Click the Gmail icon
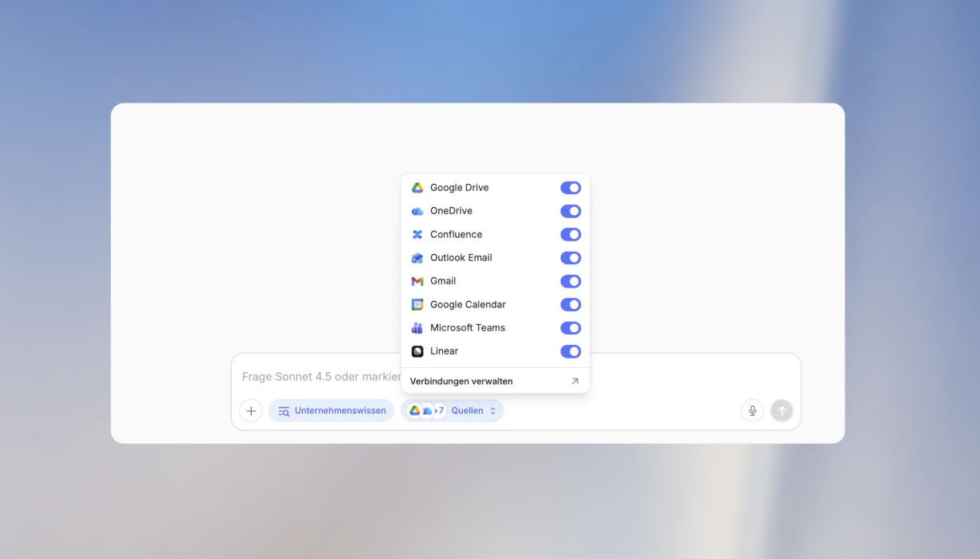The height and width of the screenshot is (559, 980). point(417,281)
